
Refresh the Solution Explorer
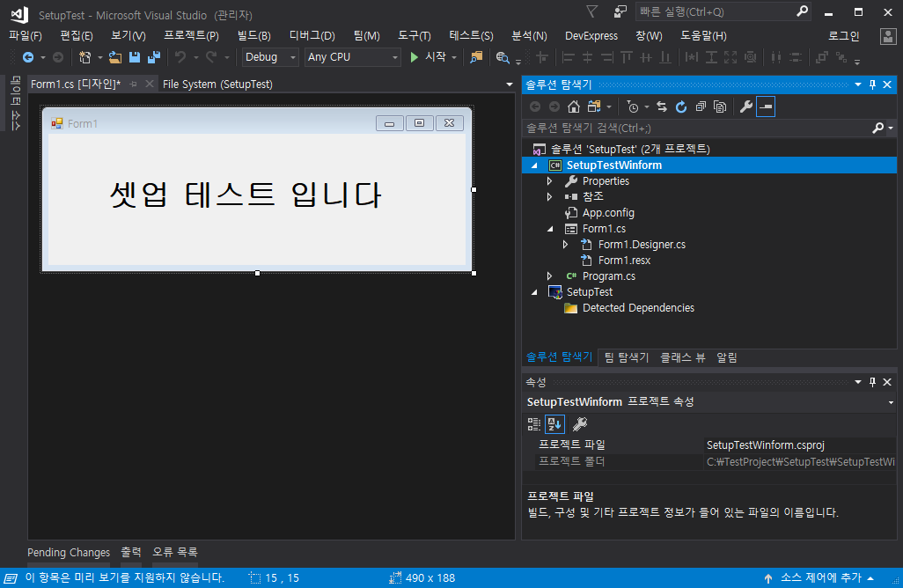click(680, 107)
